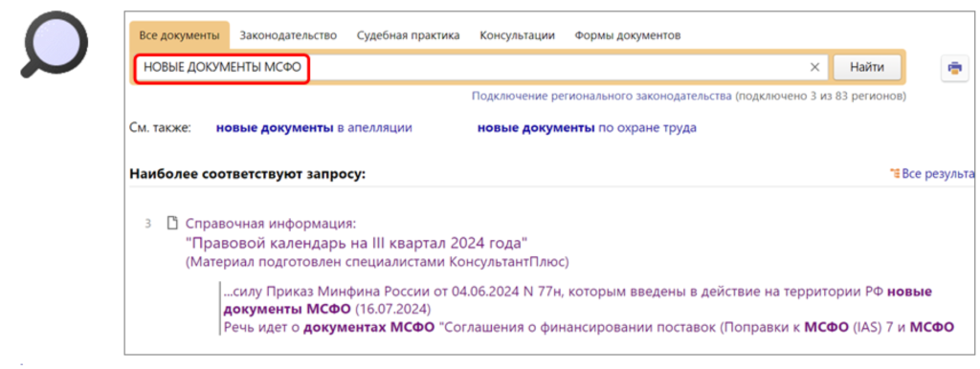Click the snippet line starting «Речь идет о документах МСФО»

tap(589, 327)
